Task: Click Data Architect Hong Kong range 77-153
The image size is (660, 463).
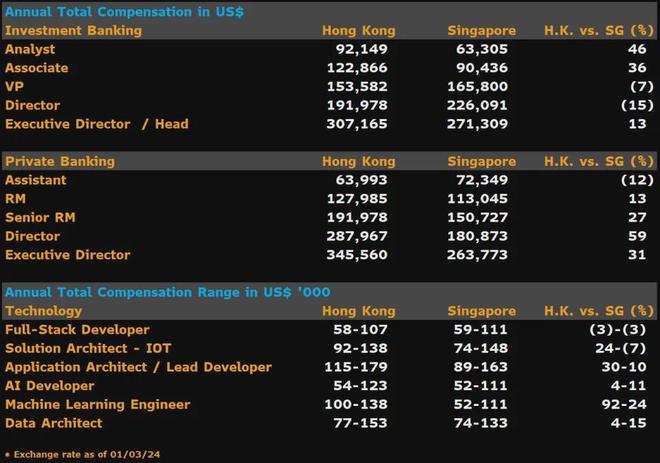Action: coord(360,423)
